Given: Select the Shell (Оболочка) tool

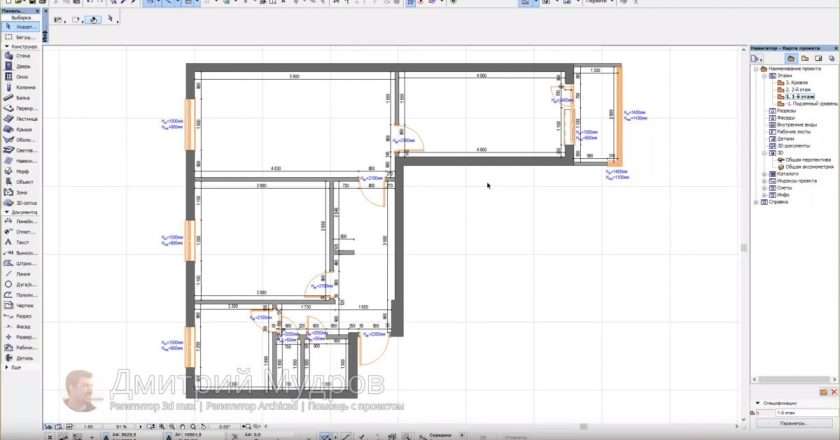Looking at the screenshot, I should 20,140.
